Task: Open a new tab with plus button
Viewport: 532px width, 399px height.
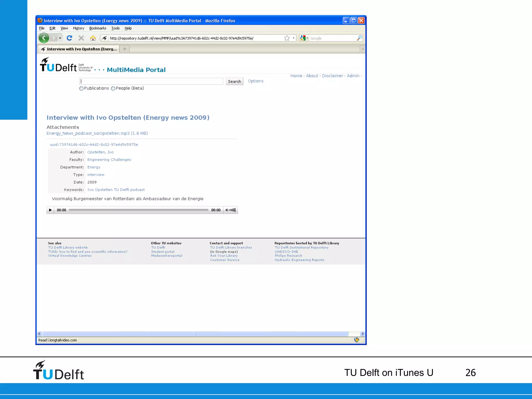Action: [x=125, y=49]
